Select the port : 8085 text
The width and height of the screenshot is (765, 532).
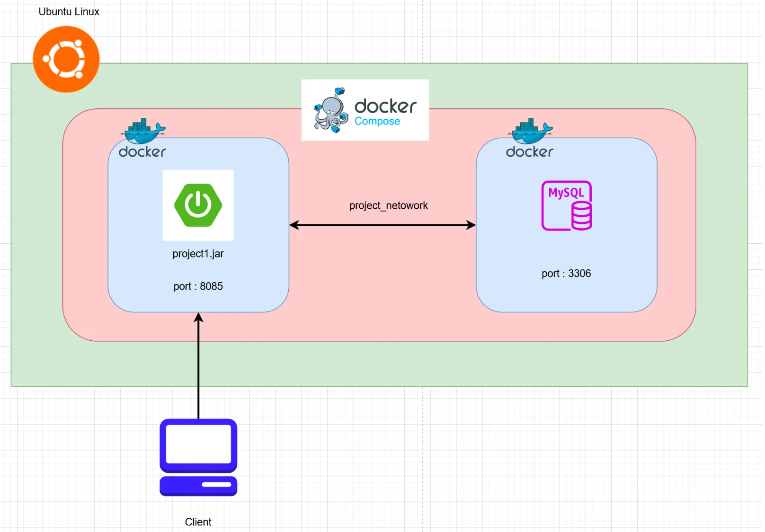pyautogui.click(x=198, y=286)
